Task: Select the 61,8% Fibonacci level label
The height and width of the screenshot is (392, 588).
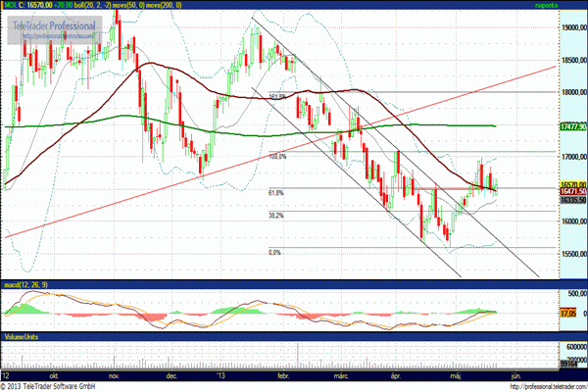Action: (x=276, y=193)
